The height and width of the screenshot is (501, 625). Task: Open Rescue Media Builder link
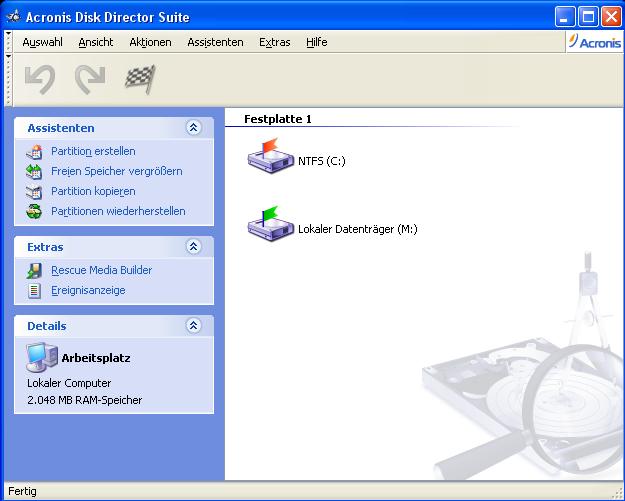click(102, 270)
